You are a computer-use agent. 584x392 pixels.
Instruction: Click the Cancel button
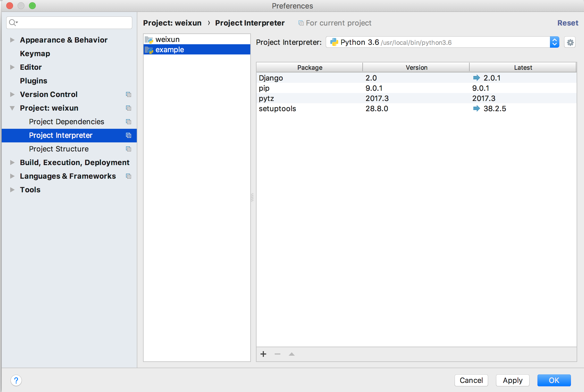(x=471, y=380)
